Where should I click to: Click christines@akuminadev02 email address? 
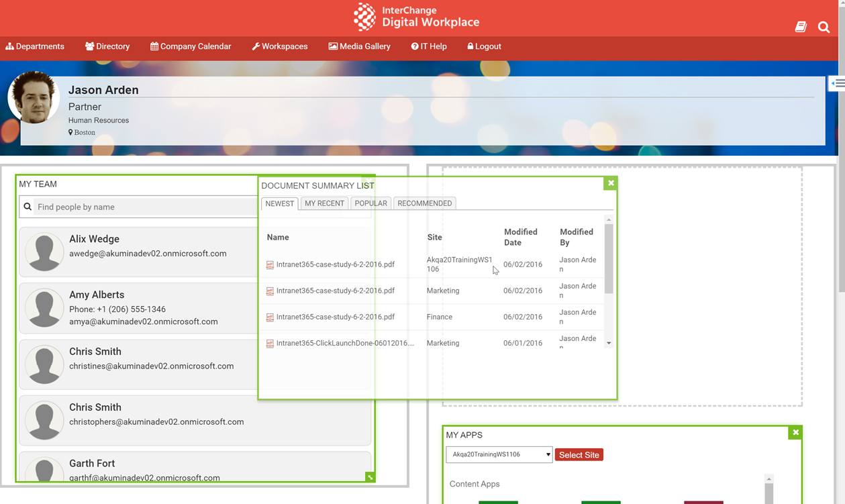[x=152, y=366]
